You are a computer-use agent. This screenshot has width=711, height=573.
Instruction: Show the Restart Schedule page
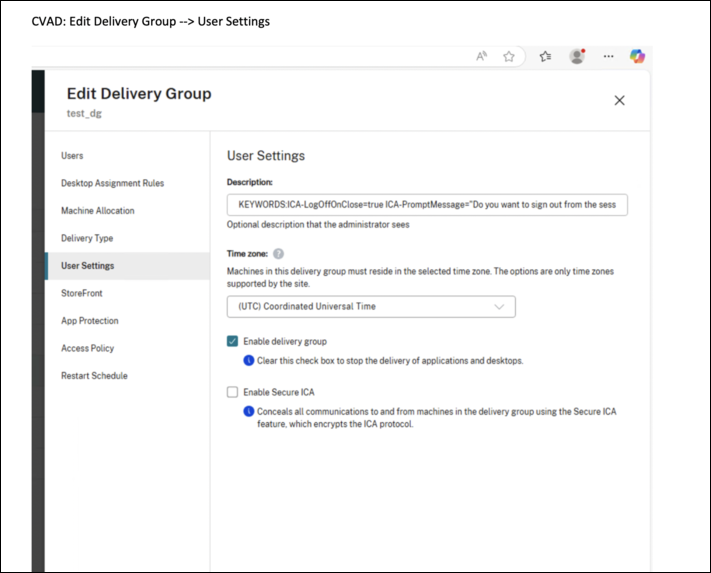pos(94,376)
